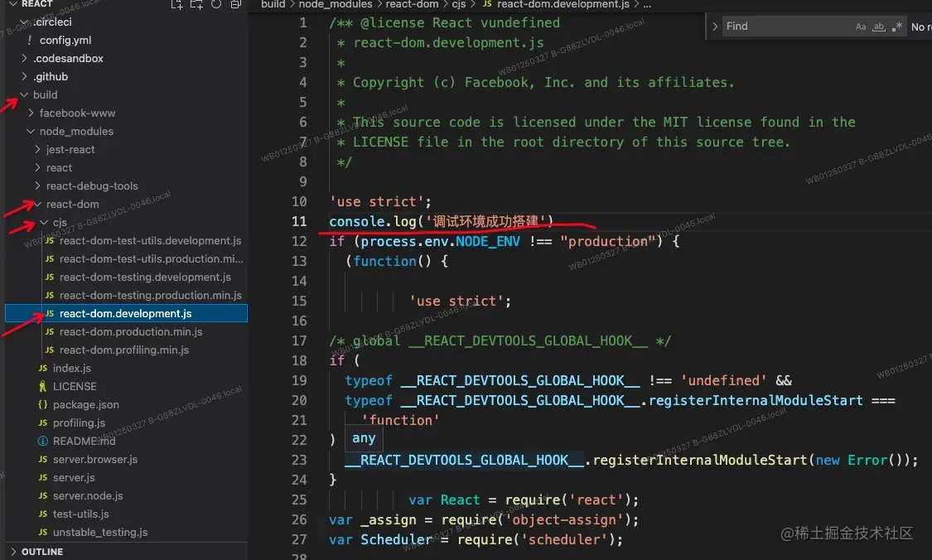Collapse all folders in Explorer
This screenshot has width=932, height=560.
point(236,4)
